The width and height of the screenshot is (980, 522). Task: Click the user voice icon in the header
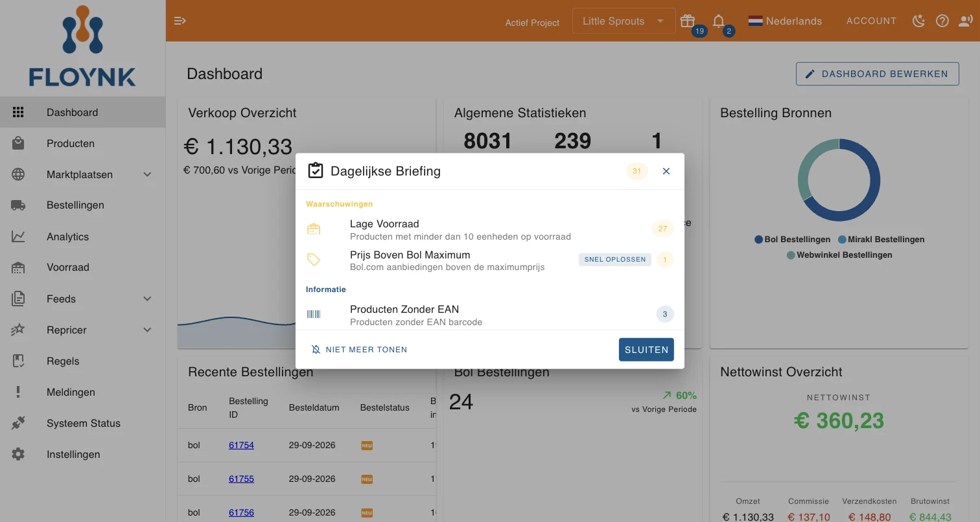(966, 21)
